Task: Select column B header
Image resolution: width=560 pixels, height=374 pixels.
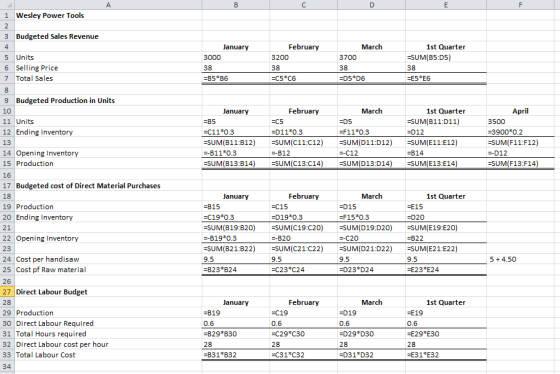Action: click(235, 5)
